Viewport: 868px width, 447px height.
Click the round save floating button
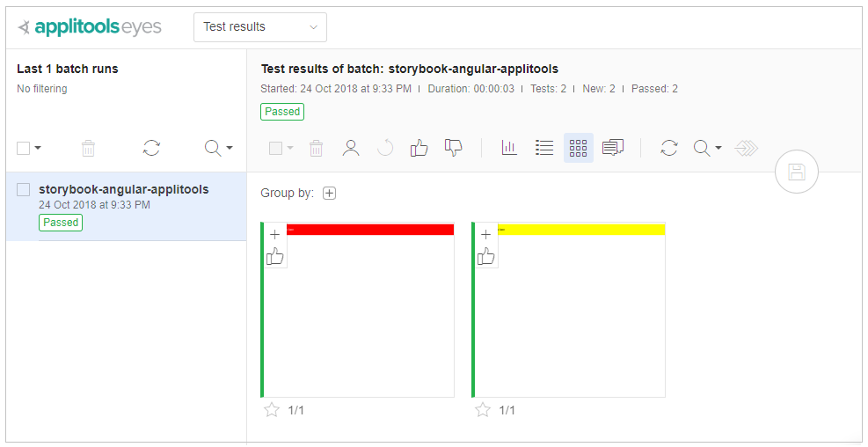coord(797,172)
